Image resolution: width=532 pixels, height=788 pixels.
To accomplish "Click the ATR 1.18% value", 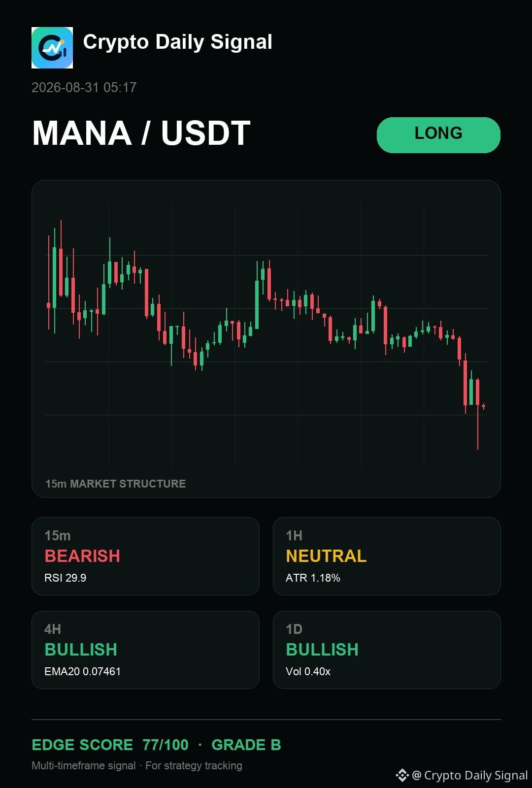I will [x=313, y=578].
